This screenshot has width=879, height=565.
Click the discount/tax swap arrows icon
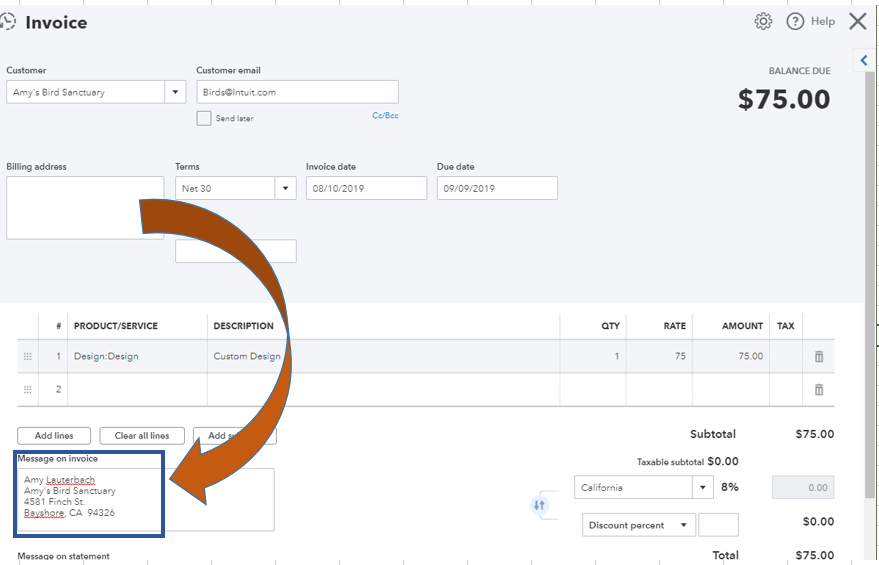pos(539,505)
